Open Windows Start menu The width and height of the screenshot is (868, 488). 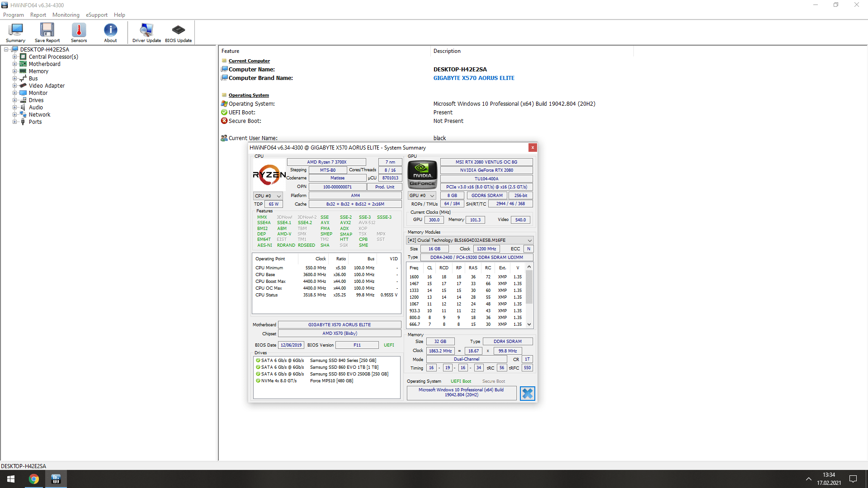11,479
